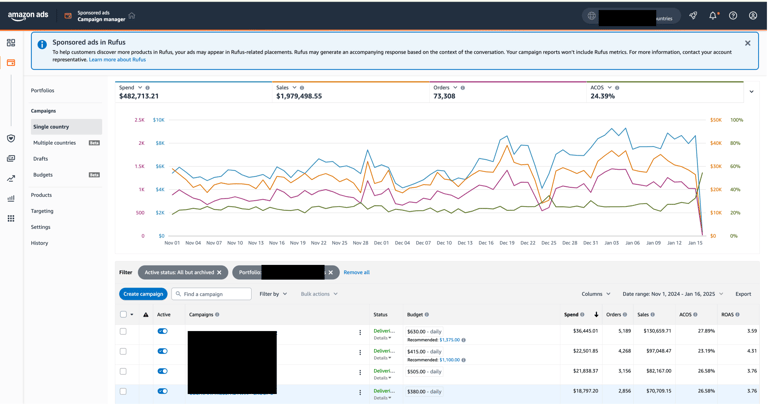Open the three-dot menu for the $380.00 budget row
Screen dimensions: 768x404
tap(360, 393)
